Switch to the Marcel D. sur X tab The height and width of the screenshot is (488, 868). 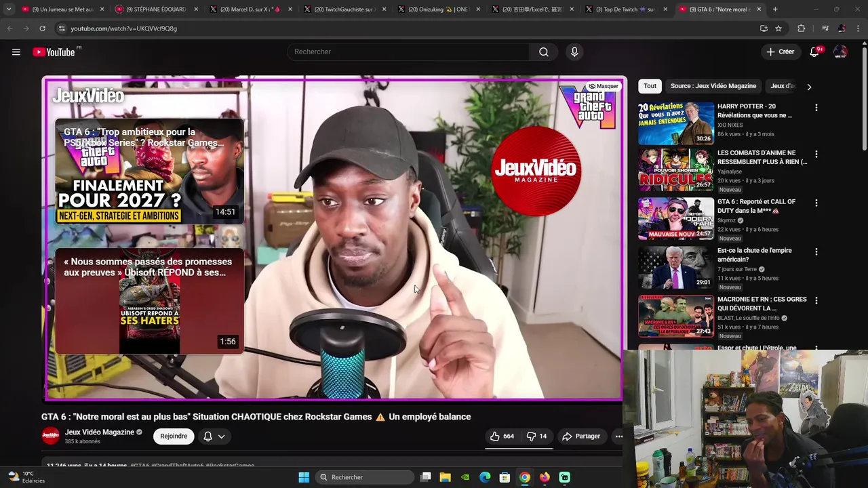tap(250, 9)
